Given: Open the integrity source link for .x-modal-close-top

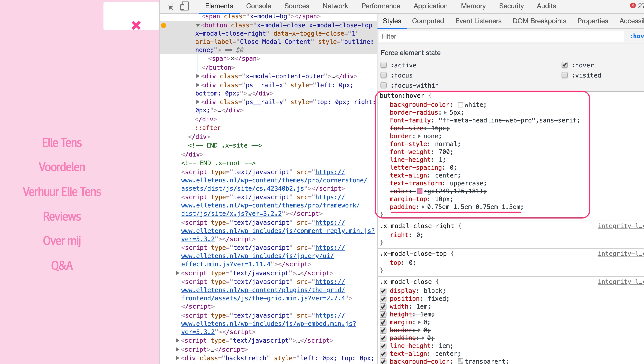Looking at the screenshot, I should 621,254.
